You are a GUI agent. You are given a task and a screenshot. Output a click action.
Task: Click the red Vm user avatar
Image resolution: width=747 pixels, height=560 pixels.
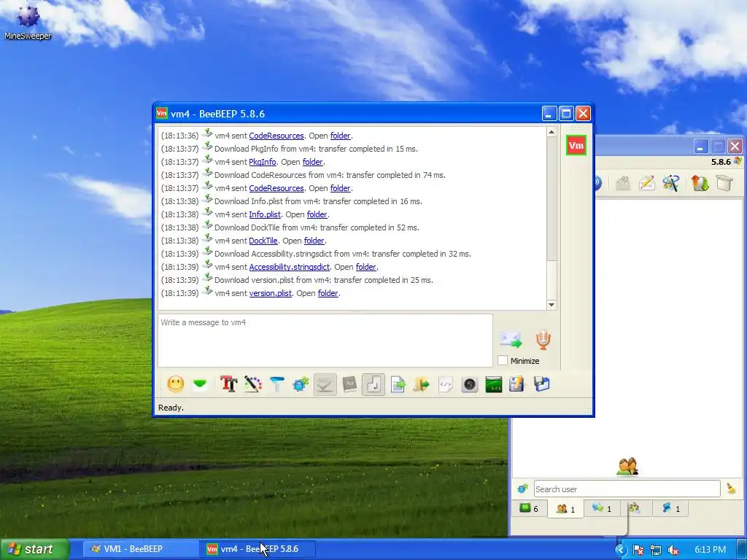[x=576, y=145]
